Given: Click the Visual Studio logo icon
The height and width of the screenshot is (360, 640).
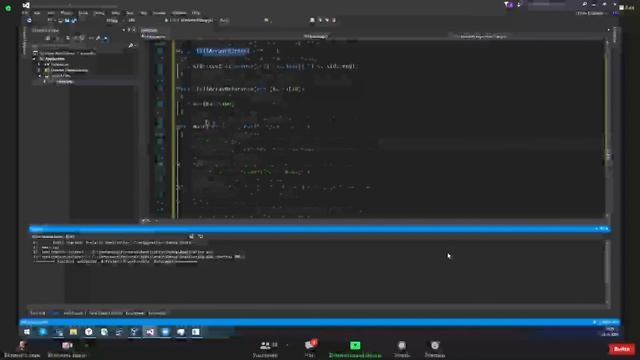Looking at the screenshot, I should 26,5.
